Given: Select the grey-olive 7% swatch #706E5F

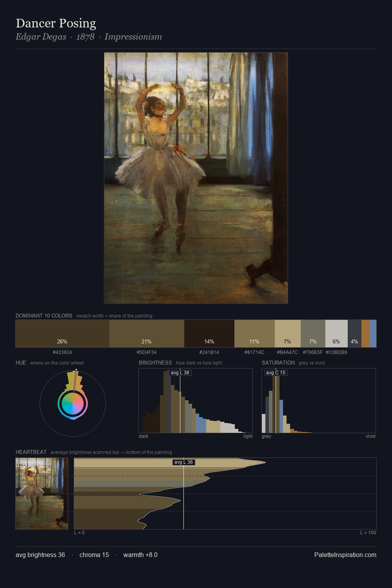Looking at the screenshot, I should [313, 334].
